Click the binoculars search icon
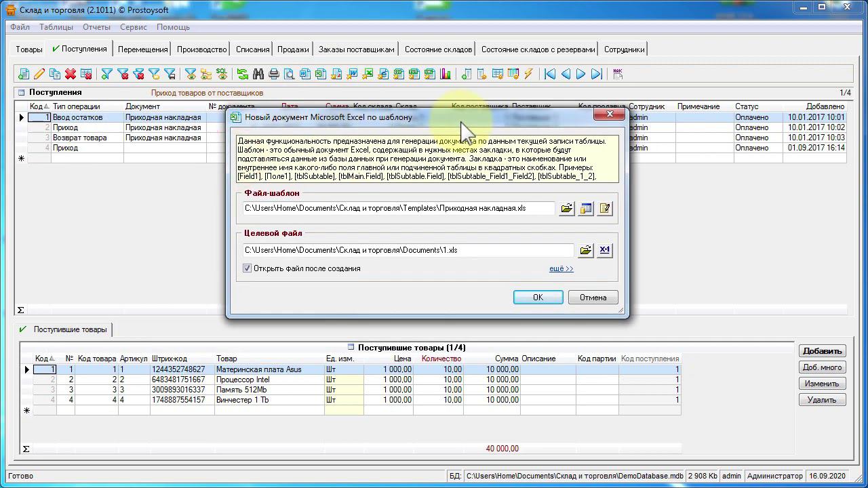This screenshot has width=868, height=488. (x=258, y=74)
